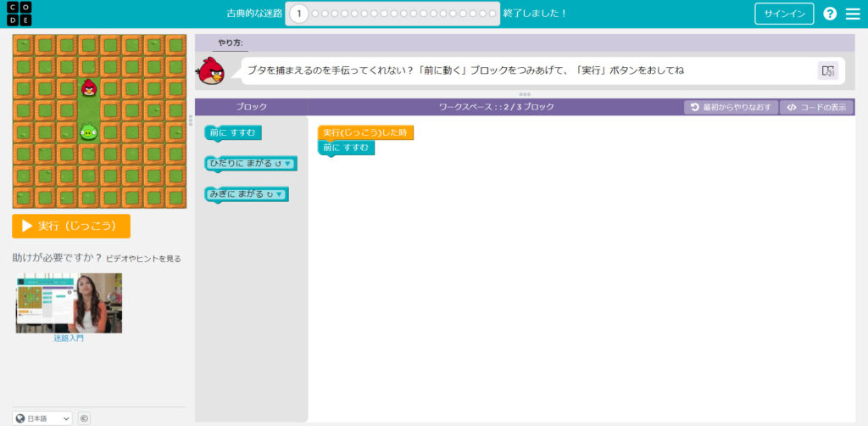Click the instruction text about ブタを捕まえる

(465, 71)
